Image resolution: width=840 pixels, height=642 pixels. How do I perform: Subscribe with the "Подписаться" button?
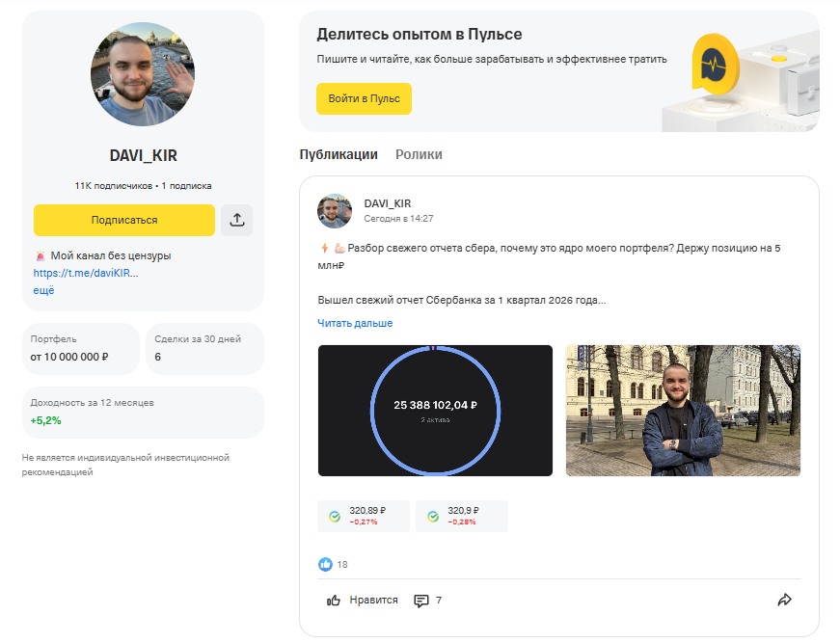pyautogui.click(x=124, y=220)
